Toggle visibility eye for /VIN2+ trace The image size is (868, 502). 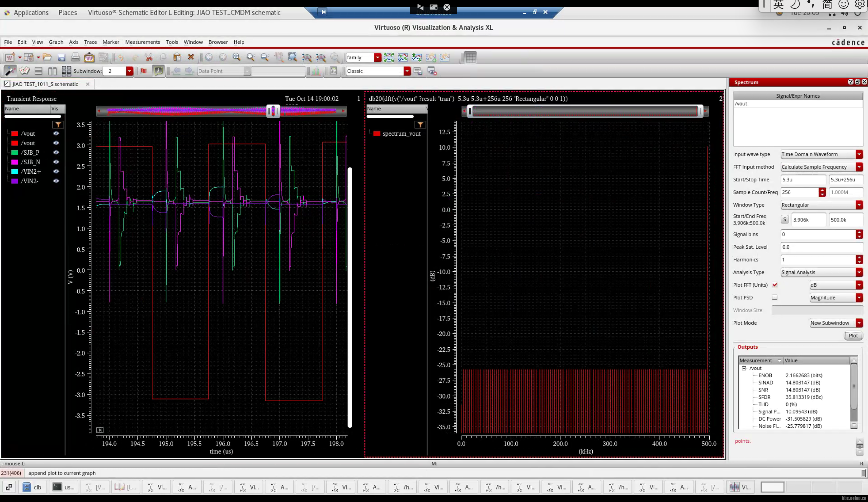56,171
